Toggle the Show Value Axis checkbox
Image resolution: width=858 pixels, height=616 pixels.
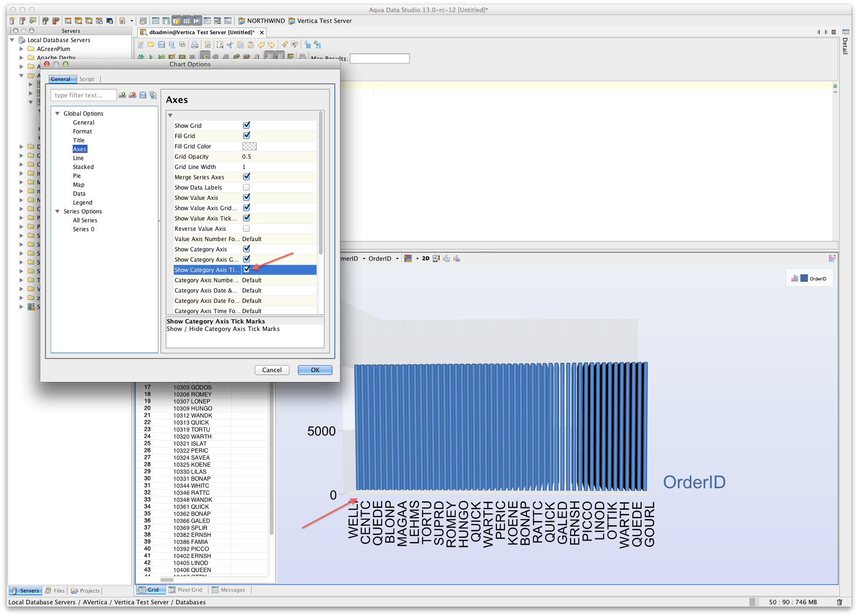[x=246, y=198]
